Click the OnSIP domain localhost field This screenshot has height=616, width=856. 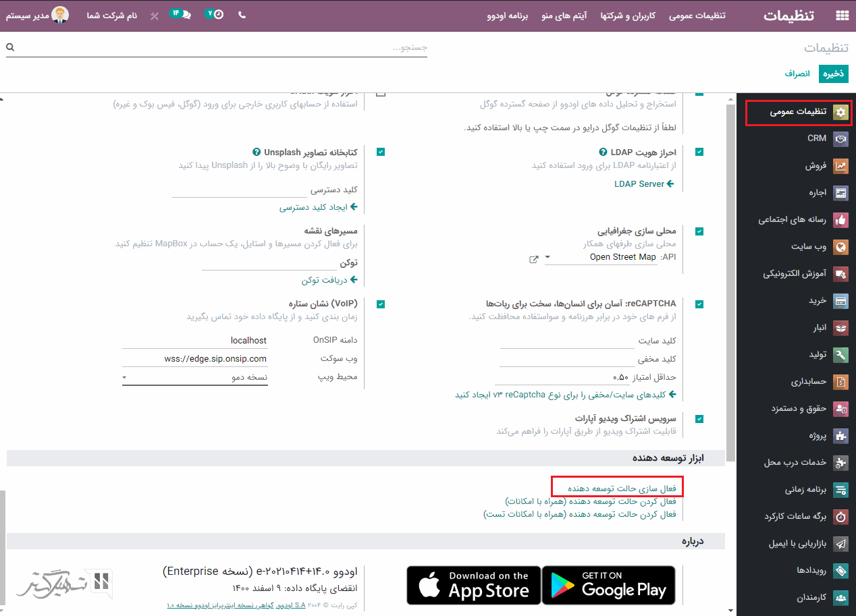(x=195, y=341)
